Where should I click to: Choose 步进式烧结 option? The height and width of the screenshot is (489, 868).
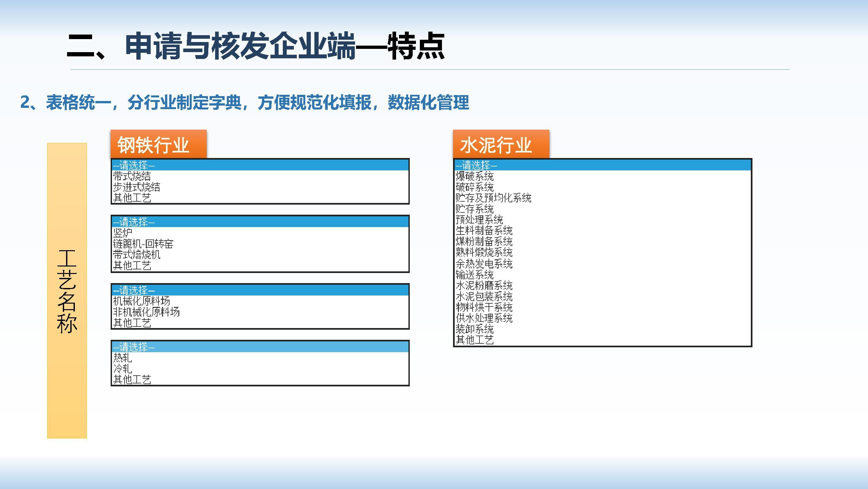(x=137, y=187)
